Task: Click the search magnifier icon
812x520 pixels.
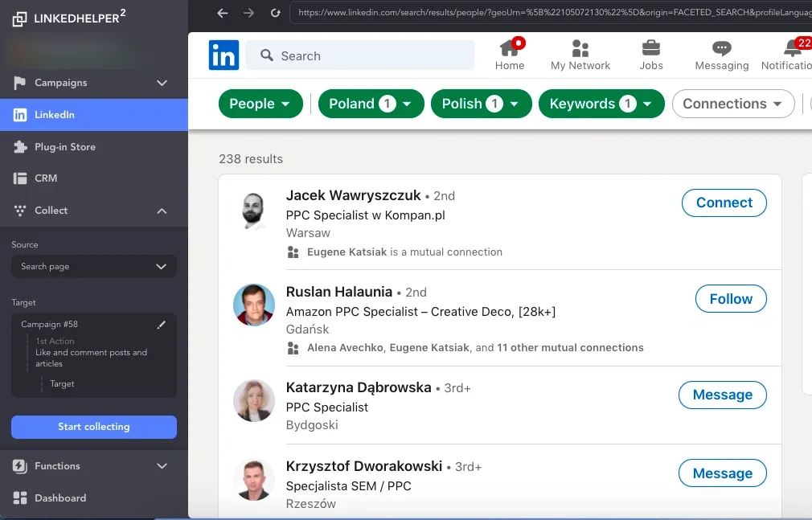Action: point(267,55)
